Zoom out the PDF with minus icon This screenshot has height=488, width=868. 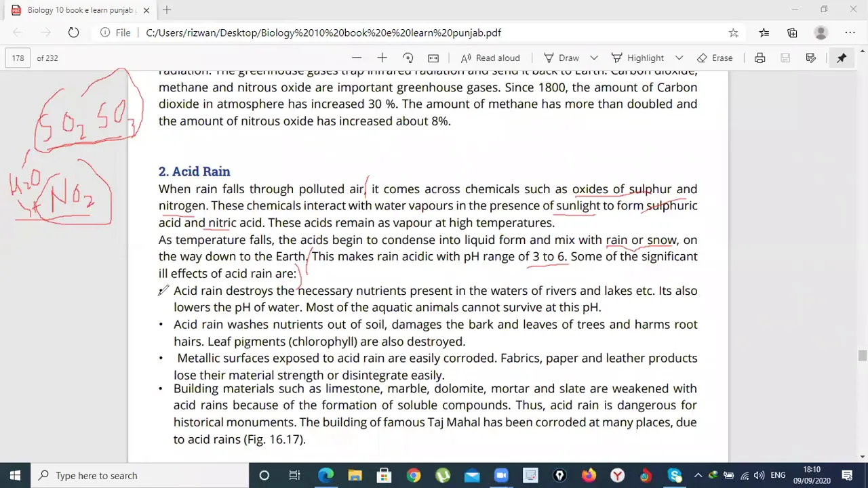tap(357, 58)
